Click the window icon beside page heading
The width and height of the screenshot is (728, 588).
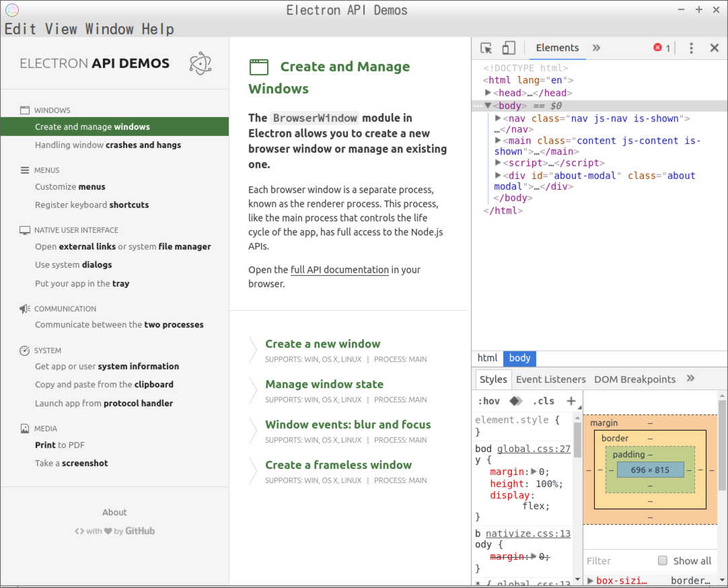(258, 67)
